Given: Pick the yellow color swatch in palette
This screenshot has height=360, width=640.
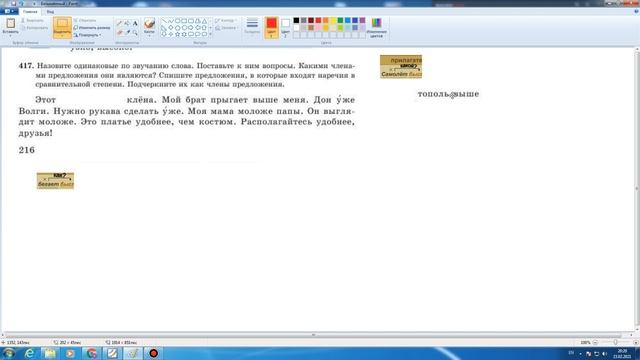Looking at the screenshot, I should pos(333,20).
